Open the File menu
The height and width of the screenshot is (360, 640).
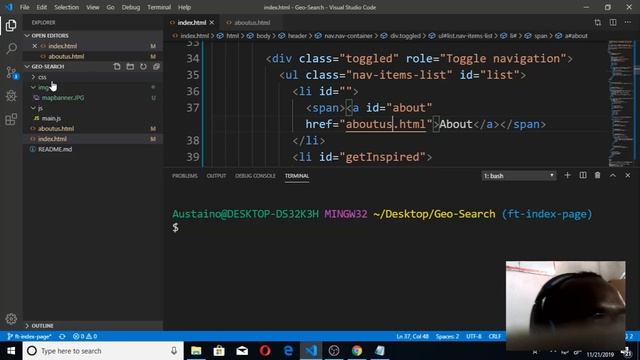click(24, 7)
